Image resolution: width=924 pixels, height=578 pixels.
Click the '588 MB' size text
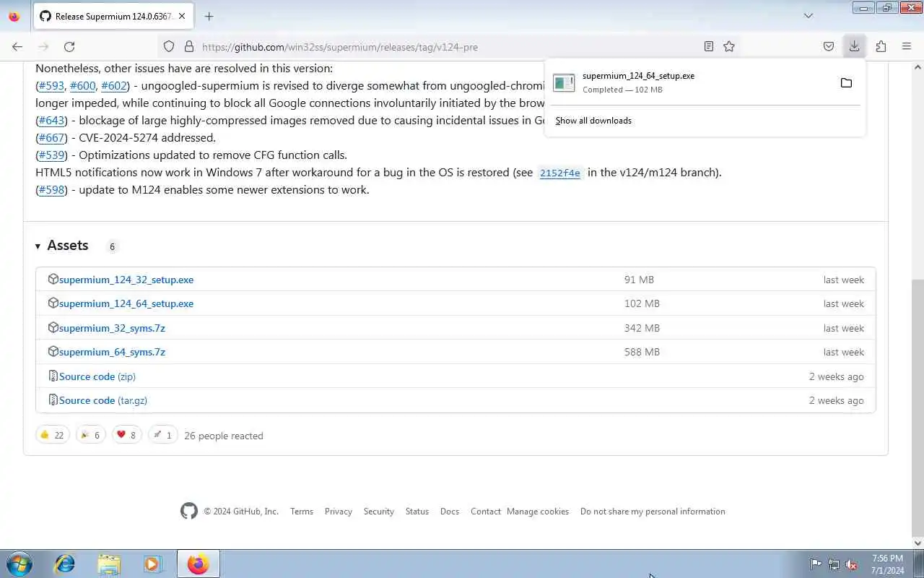pos(642,352)
